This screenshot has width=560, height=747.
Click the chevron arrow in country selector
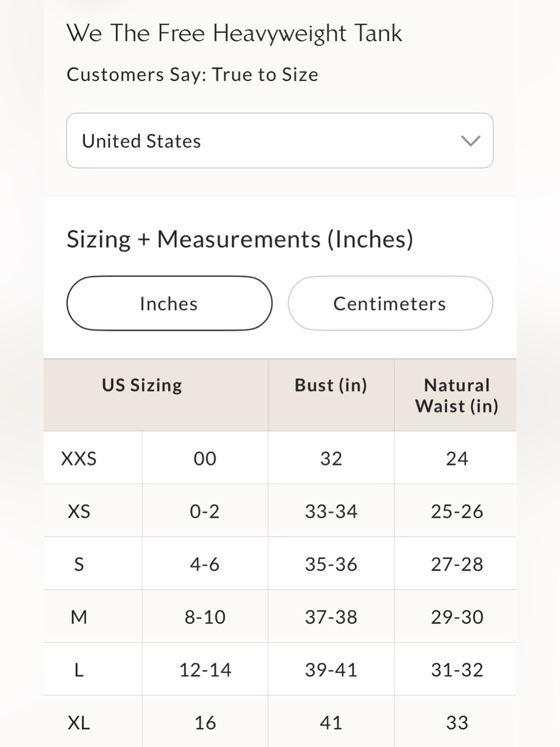[x=470, y=141]
